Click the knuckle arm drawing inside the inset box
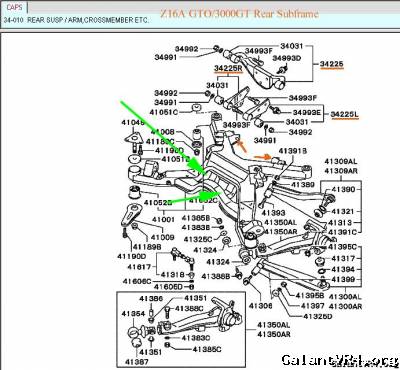Viewport: 400px width, 370px height. click(x=200, y=318)
